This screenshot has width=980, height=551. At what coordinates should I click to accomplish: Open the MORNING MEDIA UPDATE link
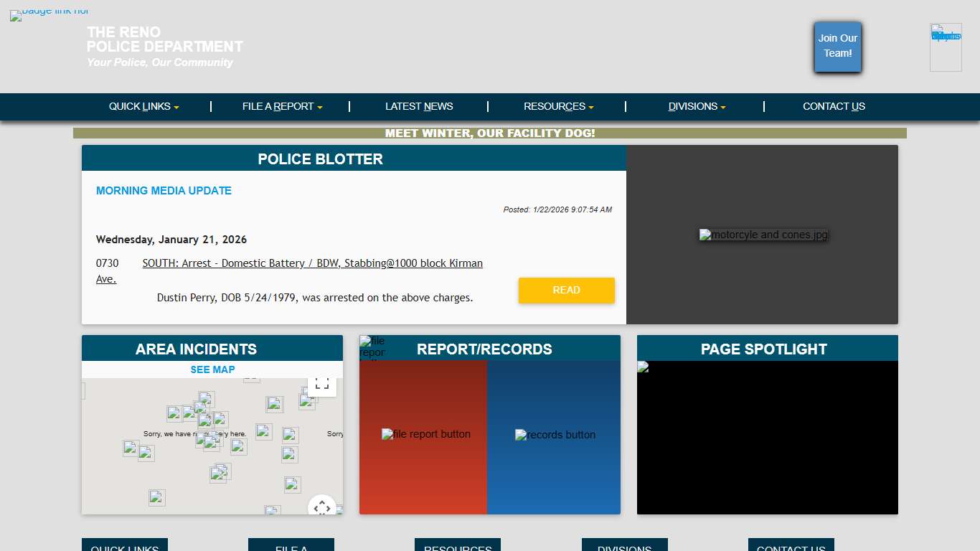click(x=164, y=191)
